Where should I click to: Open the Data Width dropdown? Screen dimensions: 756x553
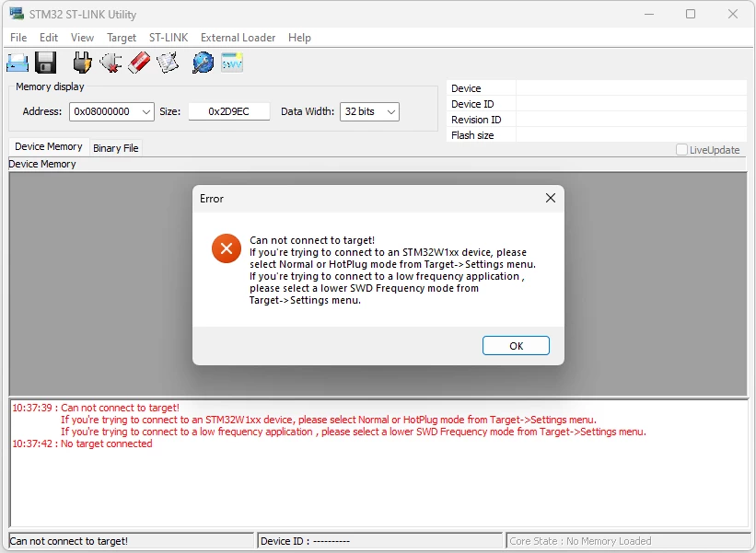[369, 111]
